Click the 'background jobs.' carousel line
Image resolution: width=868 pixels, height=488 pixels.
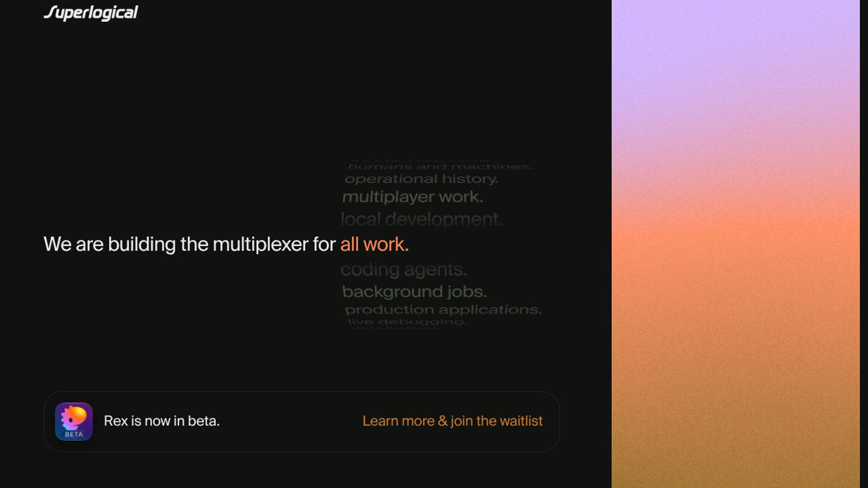click(x=415, y=291)
